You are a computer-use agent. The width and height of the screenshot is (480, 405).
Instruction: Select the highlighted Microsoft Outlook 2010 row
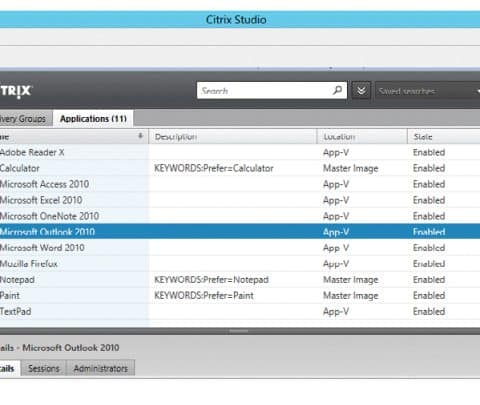pyautogui.click(x=240, y=232)
